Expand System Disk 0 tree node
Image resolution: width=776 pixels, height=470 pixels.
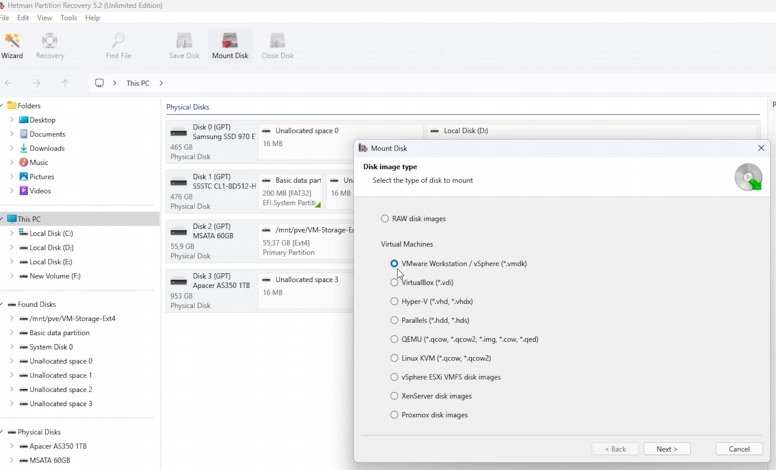tap(11, 347)
